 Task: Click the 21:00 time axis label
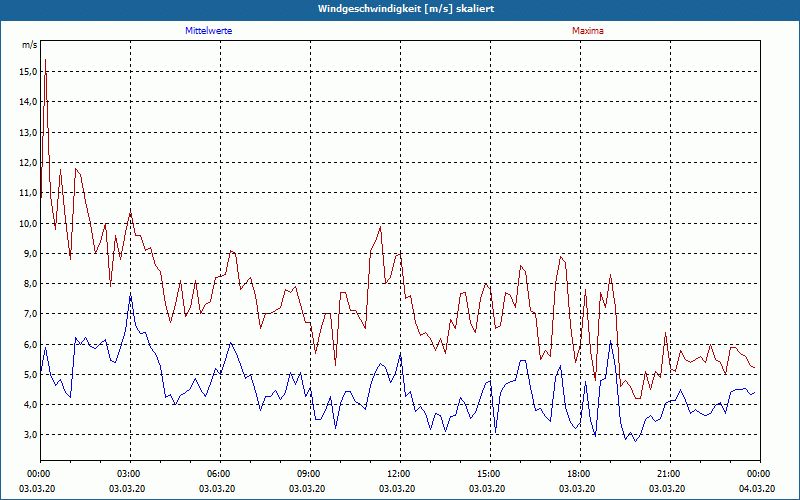[670, 474]
